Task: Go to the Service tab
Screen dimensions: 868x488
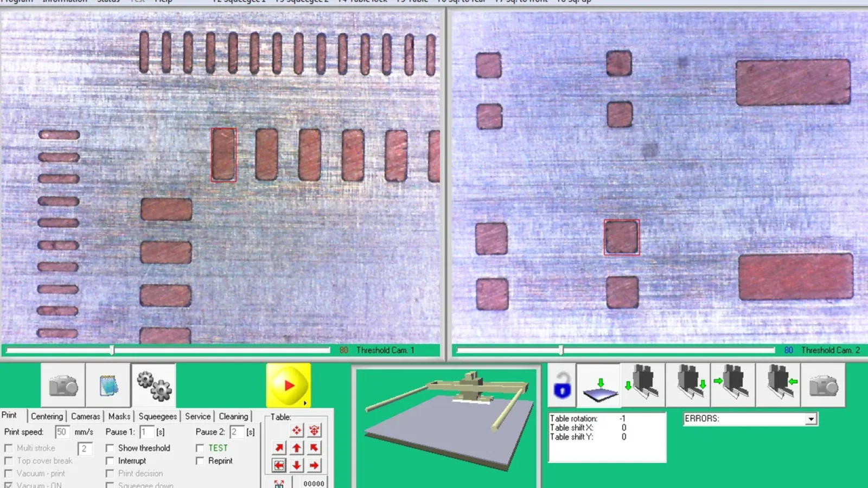Action: pyautogui.click(x=197, y=416)
